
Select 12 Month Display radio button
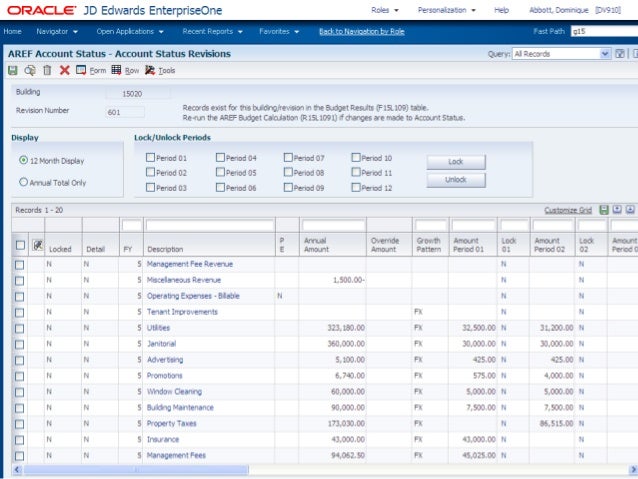(24, 160)
